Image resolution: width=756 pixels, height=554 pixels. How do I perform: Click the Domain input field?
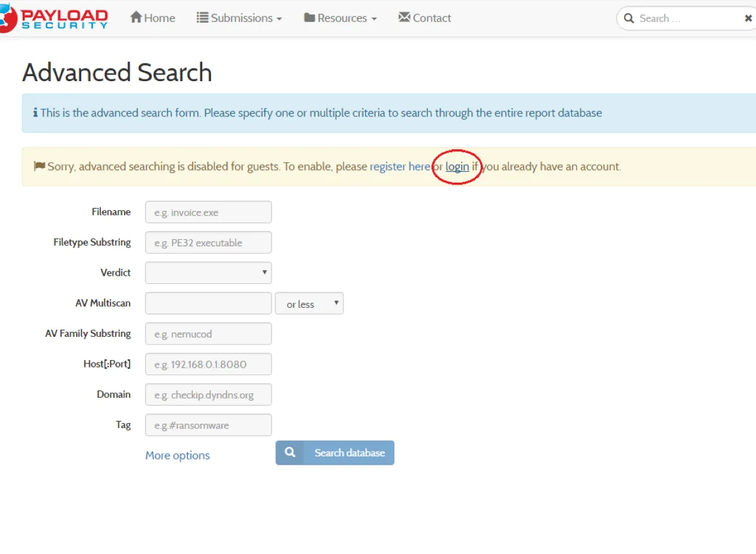209,395
